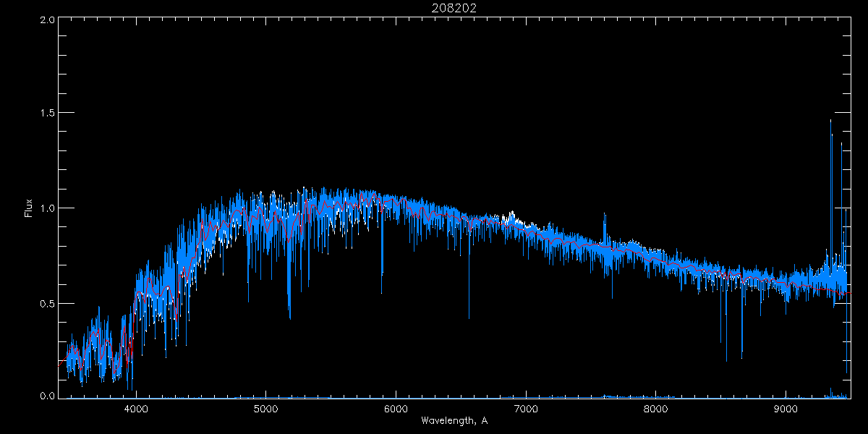Click the plot title 208202
The image size is (868, 434).
[x=454, y=7]
